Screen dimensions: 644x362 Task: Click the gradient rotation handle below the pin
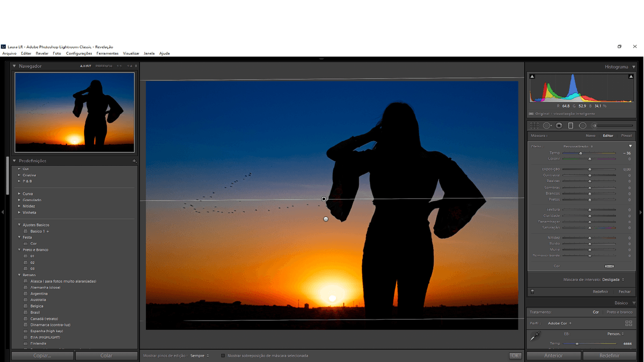click(326, 219)
